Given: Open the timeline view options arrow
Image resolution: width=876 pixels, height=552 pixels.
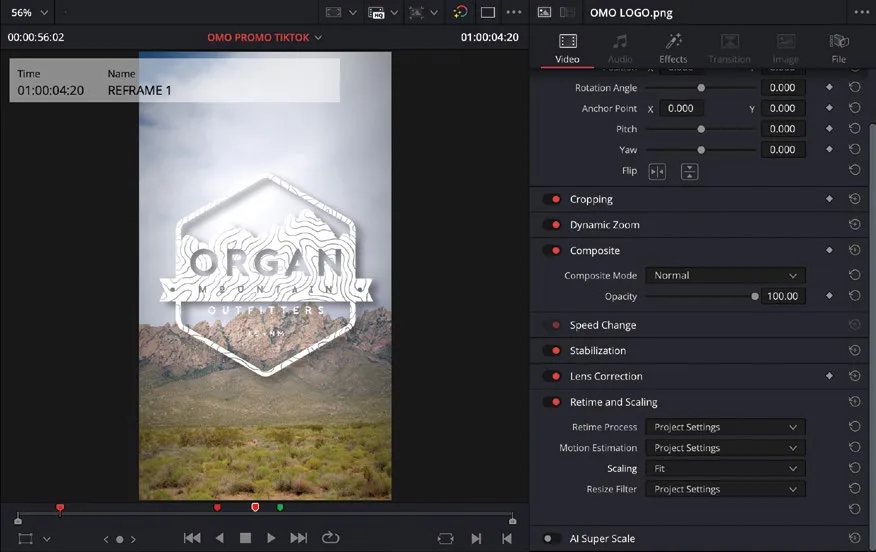Looking at the screenshot, I should (x=353, y=12).
